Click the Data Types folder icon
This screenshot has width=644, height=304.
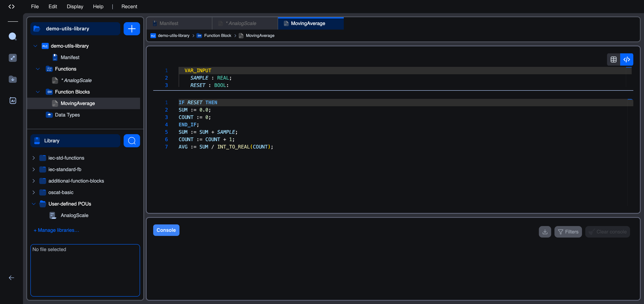pyautogui.click(x=49, y=115)
